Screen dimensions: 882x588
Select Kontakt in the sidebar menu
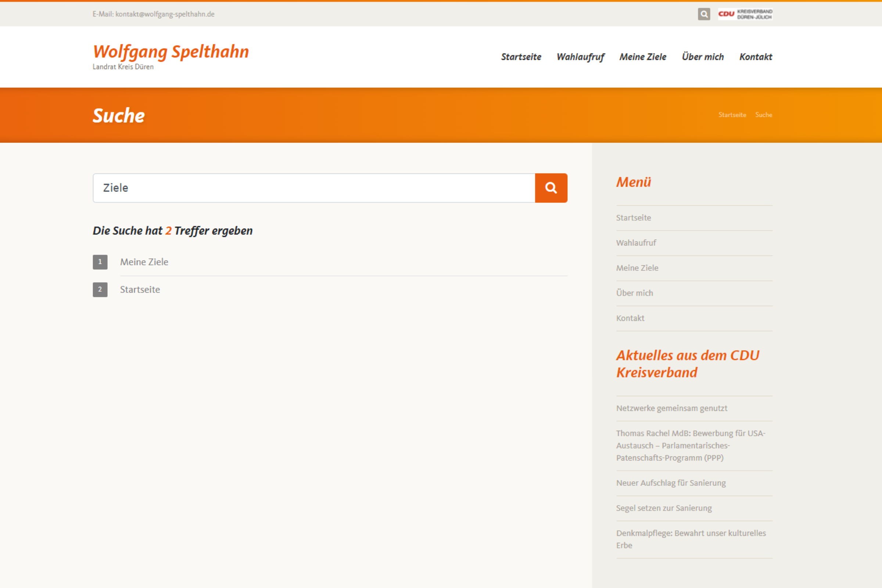(x=630, y=318)
